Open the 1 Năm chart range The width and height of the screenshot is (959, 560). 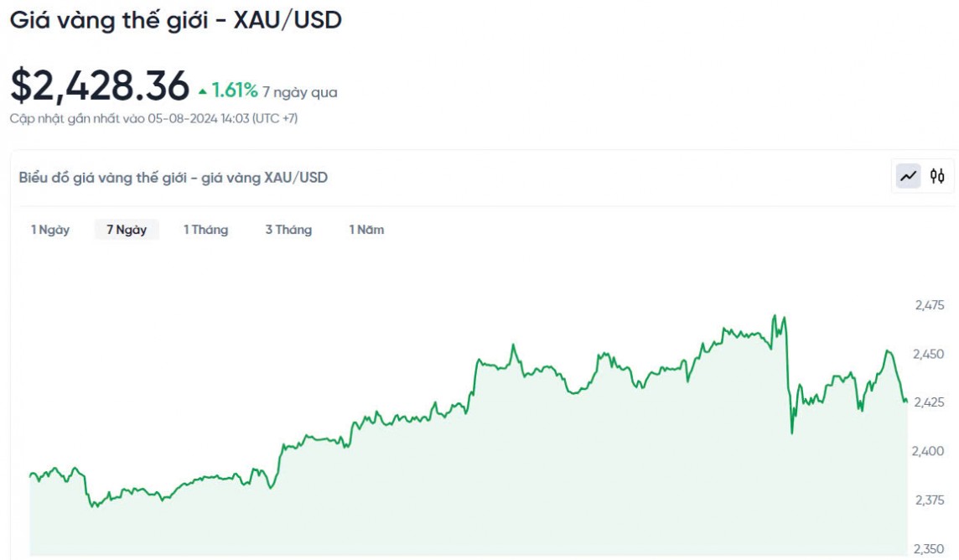(x=366, y=230)
